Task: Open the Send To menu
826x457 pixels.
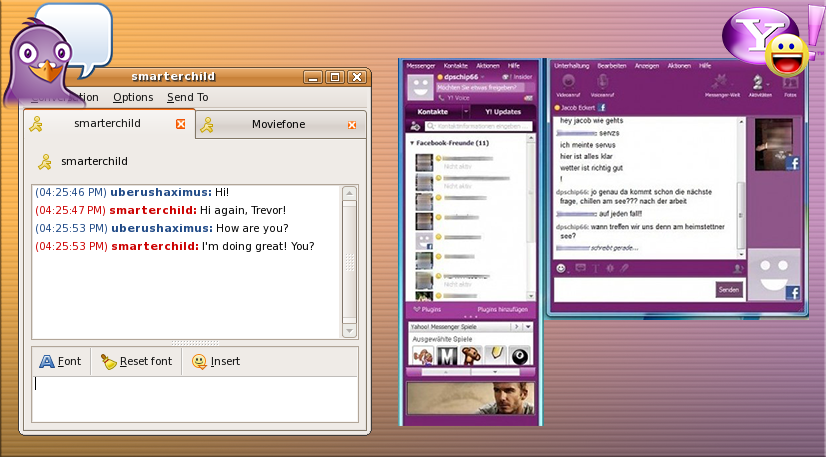Action: pyautogui.click(x=188, y=97)
